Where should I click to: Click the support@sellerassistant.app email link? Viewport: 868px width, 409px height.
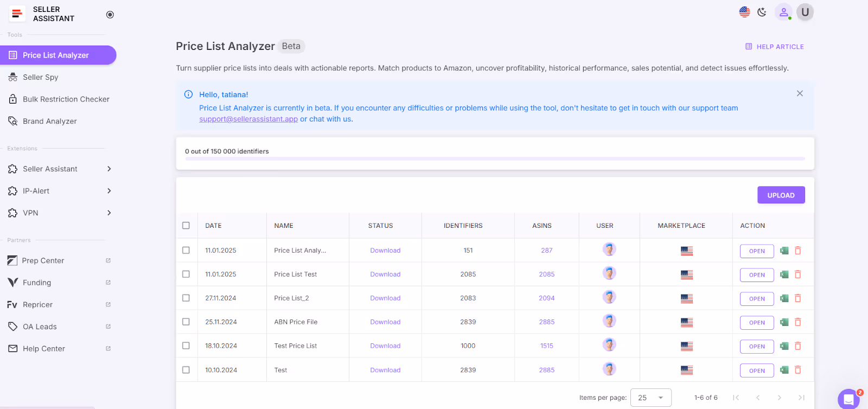coord(248,119)
